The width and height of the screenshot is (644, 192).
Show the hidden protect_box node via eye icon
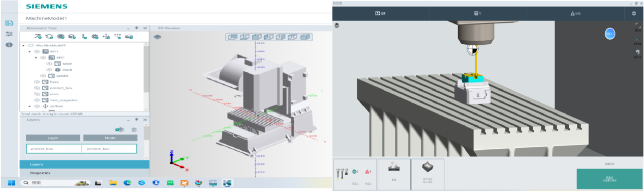(37, 88)
